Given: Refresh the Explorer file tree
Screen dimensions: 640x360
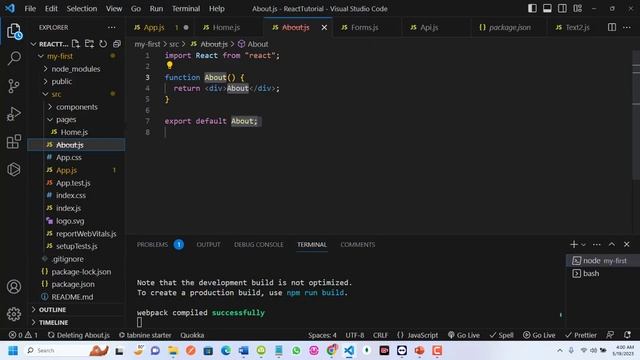Looking at the screenshot, I should [x=103, y=44].
